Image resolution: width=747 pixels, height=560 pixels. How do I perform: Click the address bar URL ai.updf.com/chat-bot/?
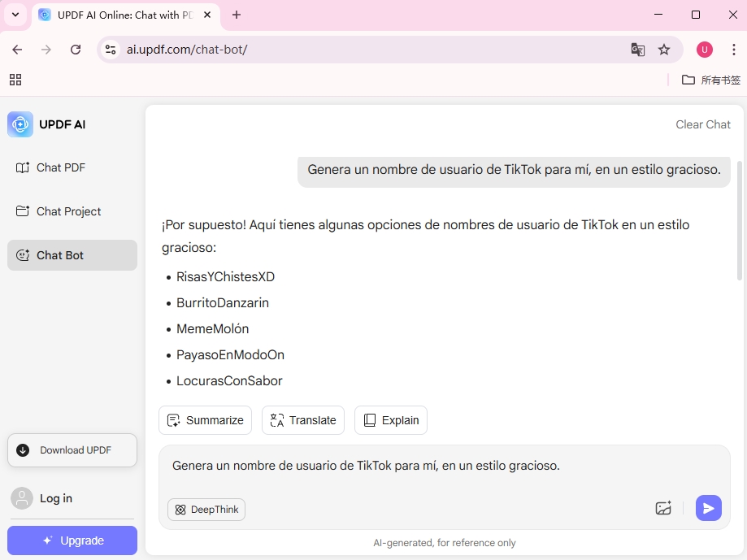point(187,50)
